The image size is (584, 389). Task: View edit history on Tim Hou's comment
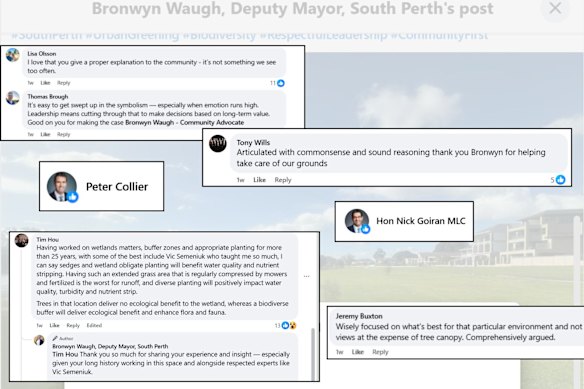coord(94,325)
